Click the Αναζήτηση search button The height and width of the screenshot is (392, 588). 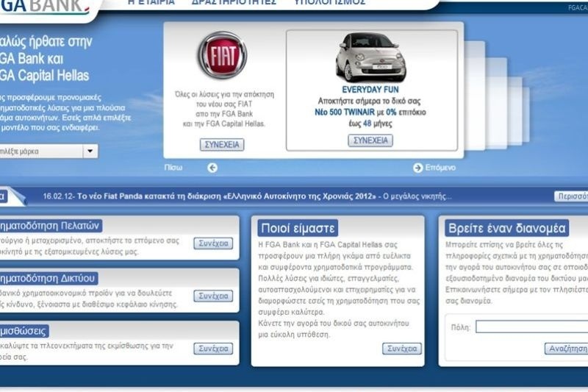566,349
